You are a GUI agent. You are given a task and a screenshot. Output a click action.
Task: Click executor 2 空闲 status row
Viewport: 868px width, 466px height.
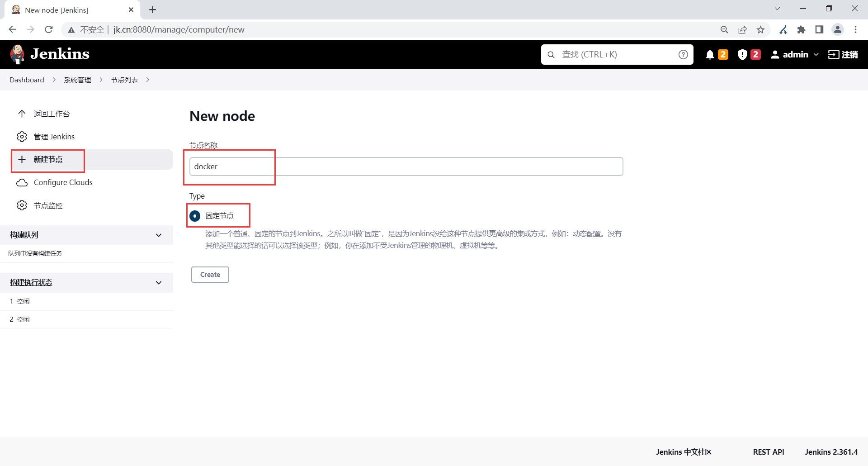point(87,319)
